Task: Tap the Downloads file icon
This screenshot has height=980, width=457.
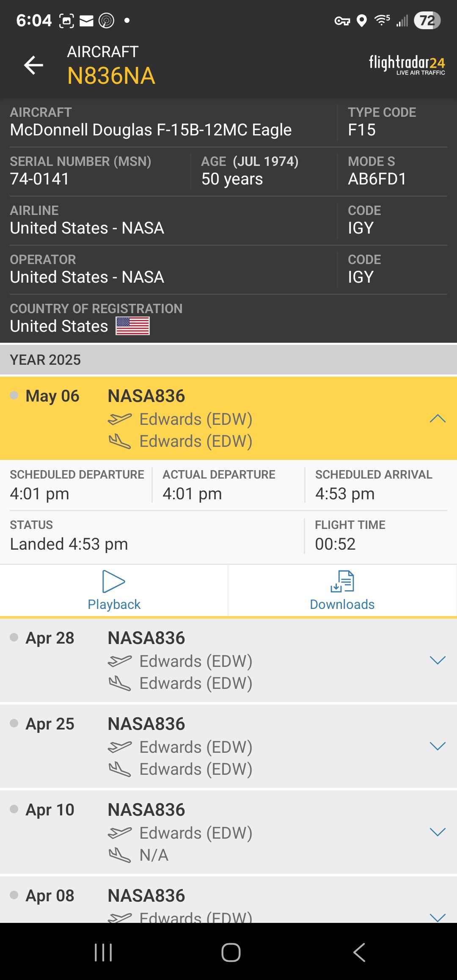Action: coord(342,581)
